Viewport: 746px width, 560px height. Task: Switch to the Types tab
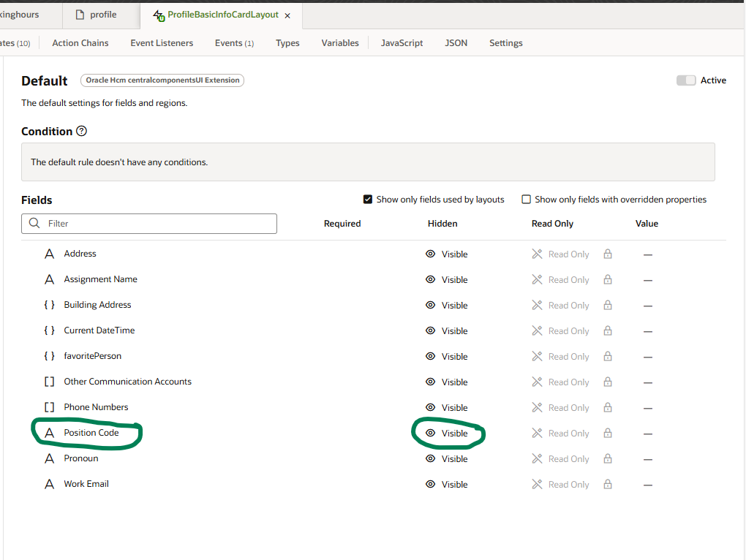287,43
